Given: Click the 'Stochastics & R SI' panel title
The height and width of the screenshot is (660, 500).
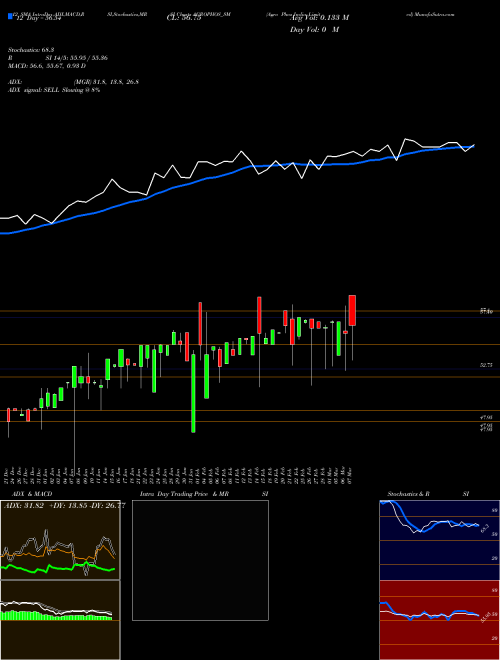Looking at the screenshot, I should coord(428,494).
